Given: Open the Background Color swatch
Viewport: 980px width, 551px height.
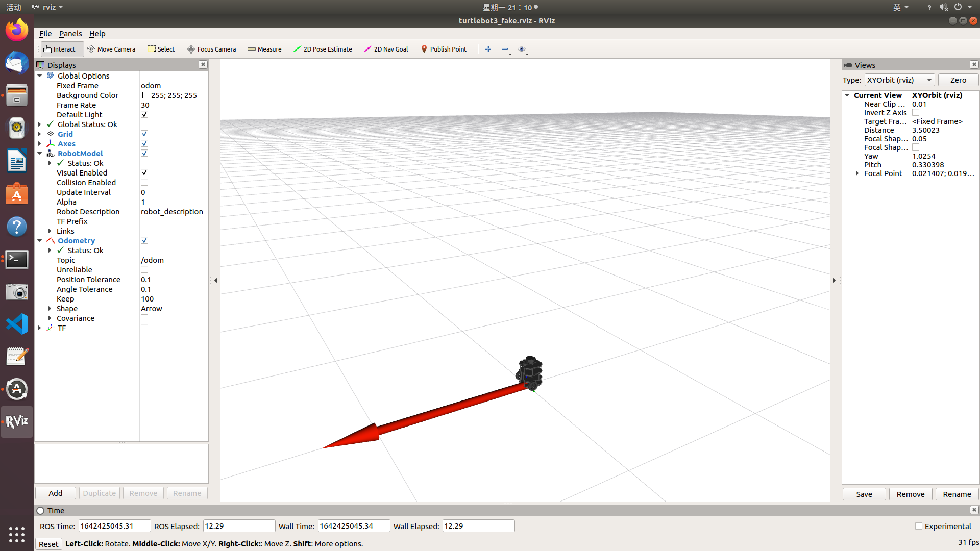Looking at the screenshot, I should tap(145, 95).
